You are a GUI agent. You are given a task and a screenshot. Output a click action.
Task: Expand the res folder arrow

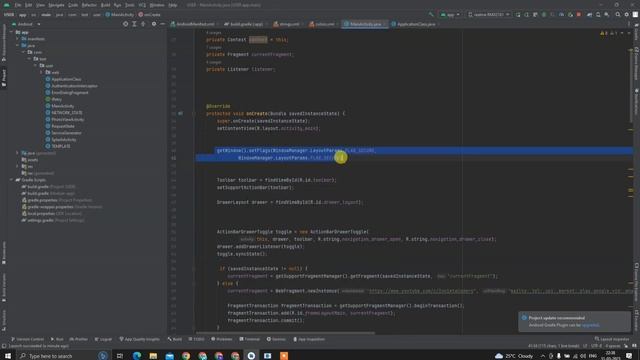(x=18, y=167)
